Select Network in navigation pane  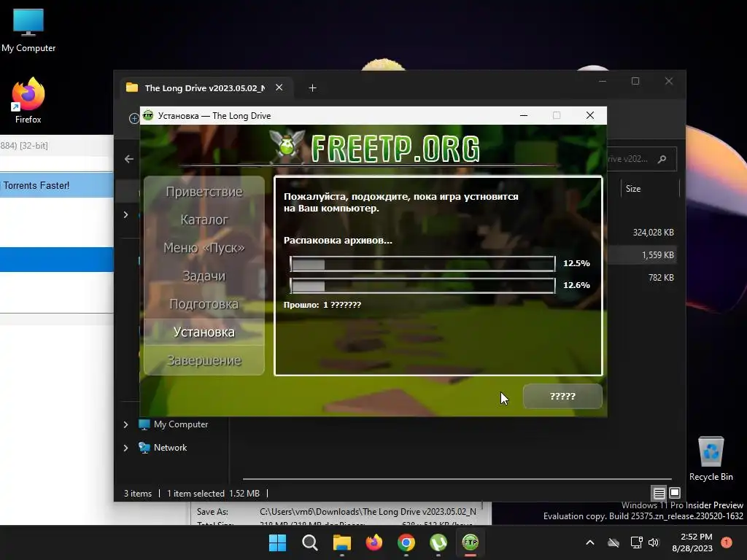point(170,448)
